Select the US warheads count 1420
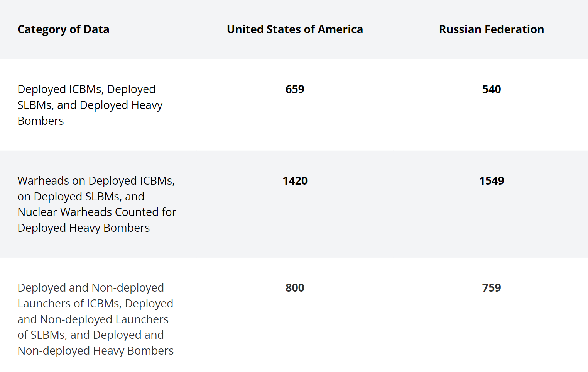This screenshot has width=588, height=372. (x=295, y=181)
